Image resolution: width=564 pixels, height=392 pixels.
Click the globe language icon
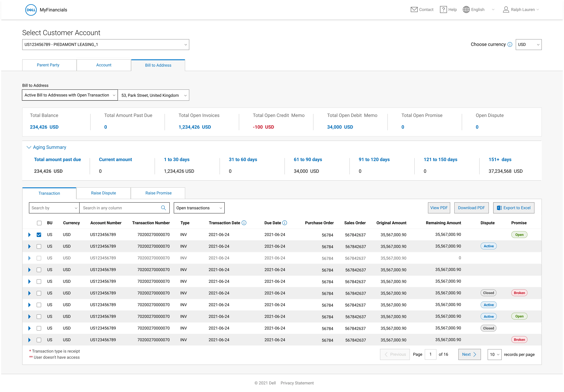(x=466, y=10)
